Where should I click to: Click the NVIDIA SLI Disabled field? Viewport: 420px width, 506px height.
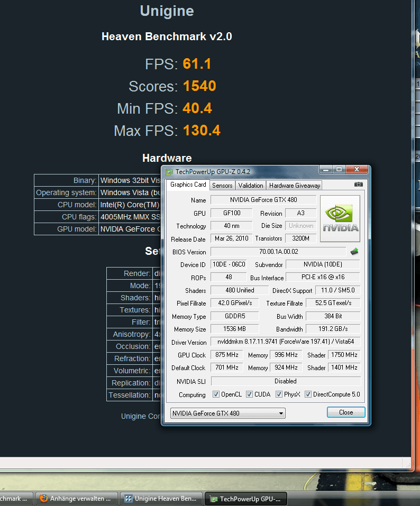point(286,381)
